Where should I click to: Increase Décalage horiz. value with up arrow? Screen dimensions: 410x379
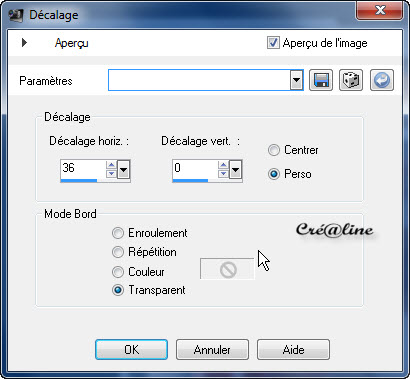click(111, 165)
